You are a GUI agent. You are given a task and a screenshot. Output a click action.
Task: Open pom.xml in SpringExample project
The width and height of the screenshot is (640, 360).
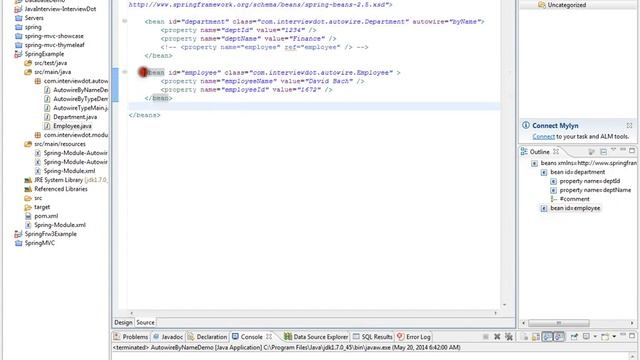click(46, 216)
